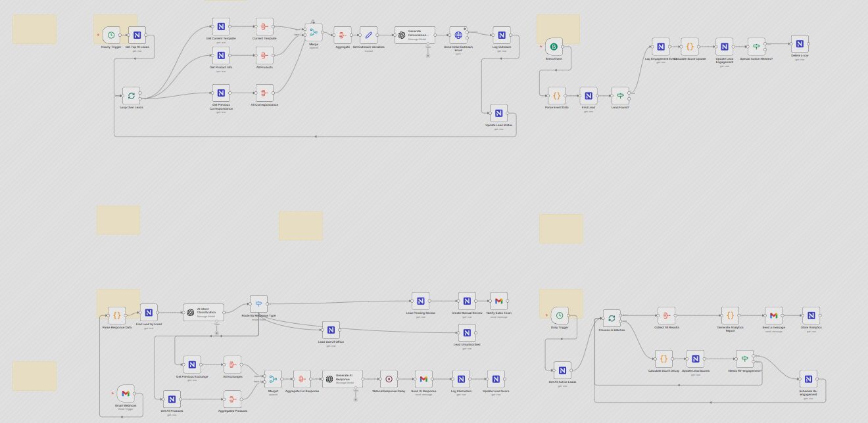868x423 pixels.
Task: Select the Update Lead Scores node
Action: 695,359
